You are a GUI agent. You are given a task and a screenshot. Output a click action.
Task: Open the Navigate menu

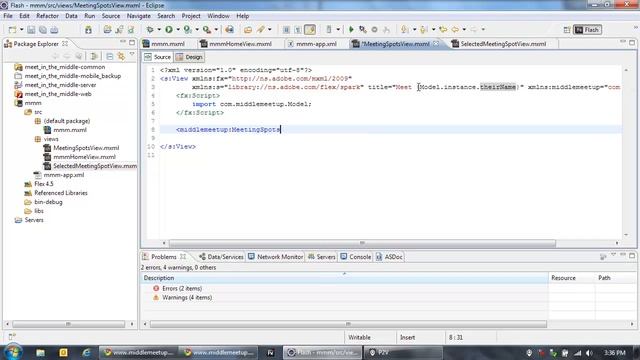click(x=138, y=16)
